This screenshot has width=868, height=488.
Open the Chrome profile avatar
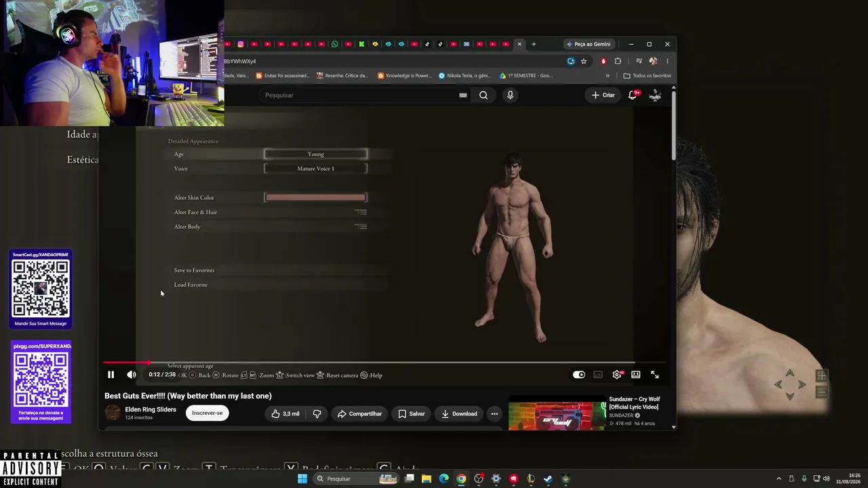(653, 61)
